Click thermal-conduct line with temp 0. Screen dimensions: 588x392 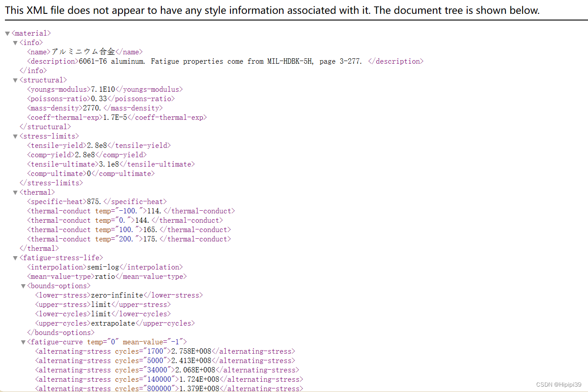point(125,220)
